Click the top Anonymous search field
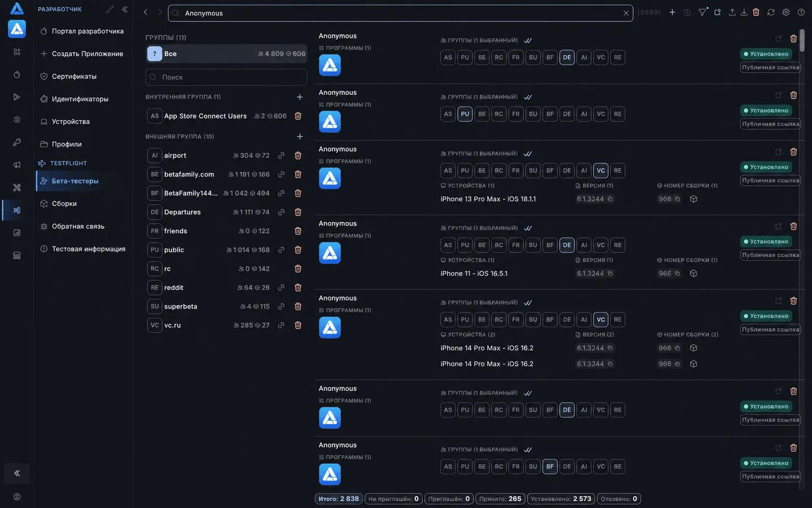The height and width of the screenshot is (508, 812). click(400, 13)
